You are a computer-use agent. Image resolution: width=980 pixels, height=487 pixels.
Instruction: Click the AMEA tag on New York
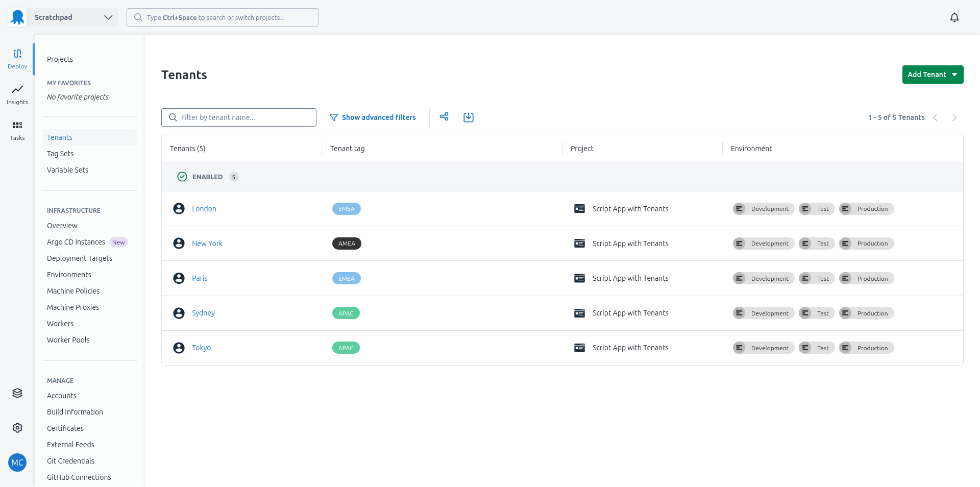347,243
